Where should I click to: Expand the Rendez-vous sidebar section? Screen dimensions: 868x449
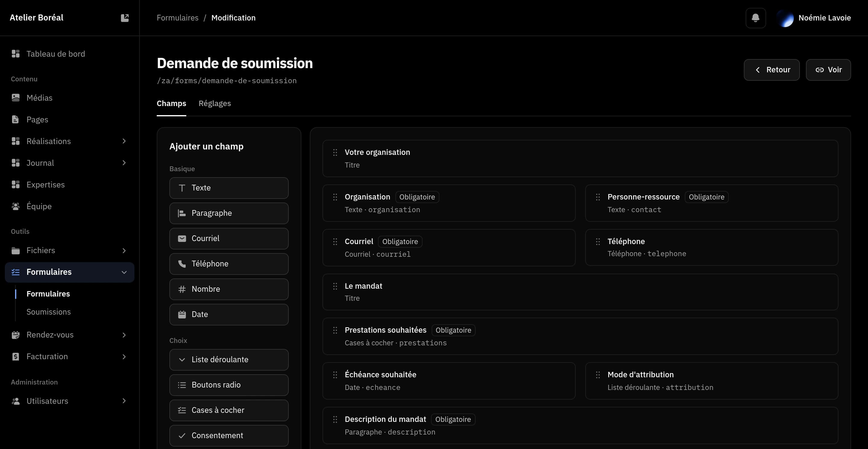pyautogui.click(x=124, y=335)
